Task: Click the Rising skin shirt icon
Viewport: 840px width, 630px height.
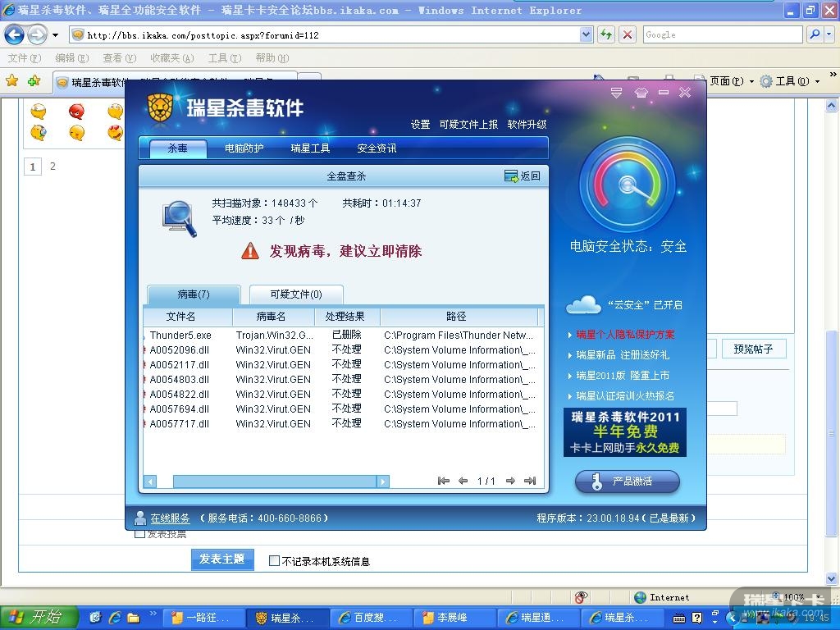Action: coord(641,93)
